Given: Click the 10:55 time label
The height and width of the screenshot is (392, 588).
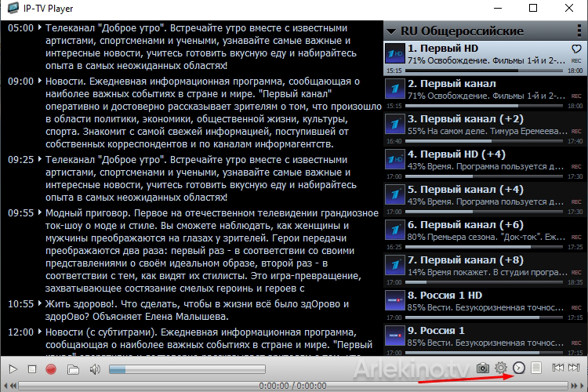Looking at the screenshot, I should click(x=21, y=304).
